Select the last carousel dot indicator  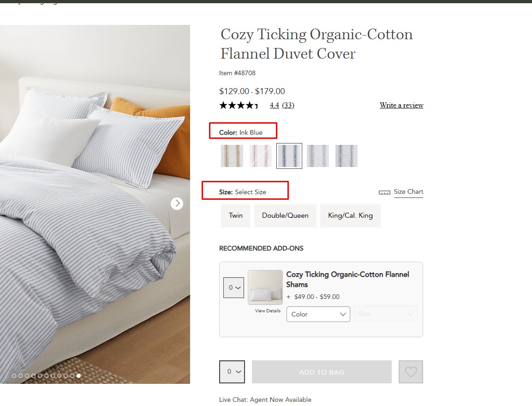click(x=79, y=376)
